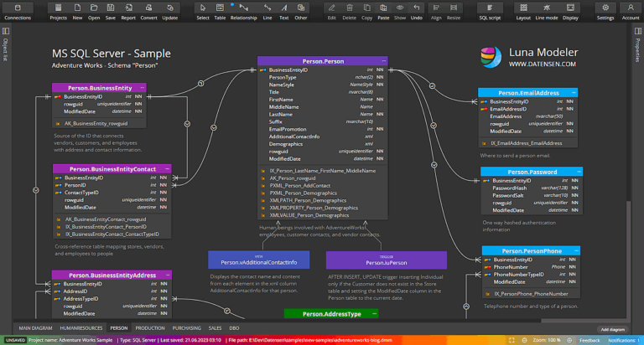Select the Table tool in toolbar
Image resolution: width=644 pixels, height=345 pixels.
[220, 10]
